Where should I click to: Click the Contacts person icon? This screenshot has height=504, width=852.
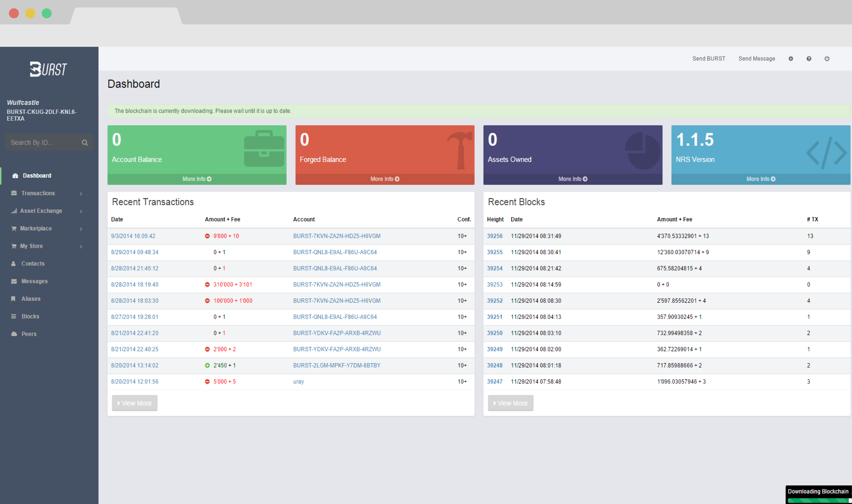[14, 264]
